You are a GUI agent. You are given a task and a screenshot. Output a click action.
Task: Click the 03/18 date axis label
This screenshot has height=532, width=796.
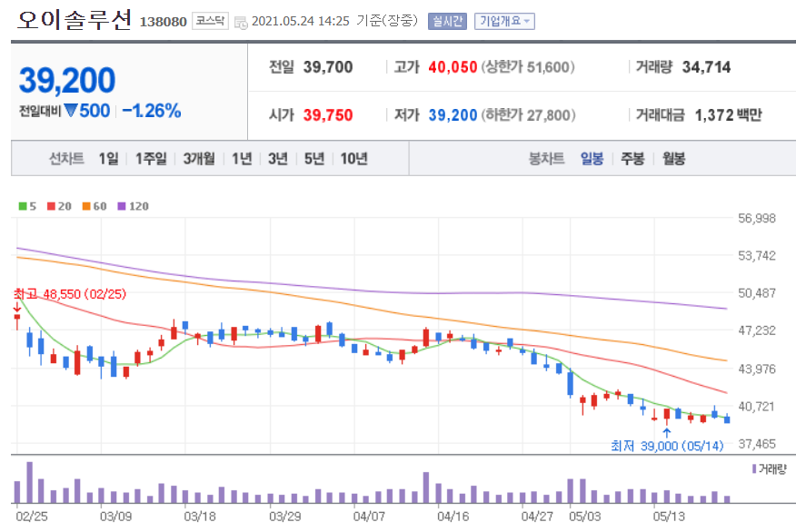pyautogui.click(x=200, y=517)
